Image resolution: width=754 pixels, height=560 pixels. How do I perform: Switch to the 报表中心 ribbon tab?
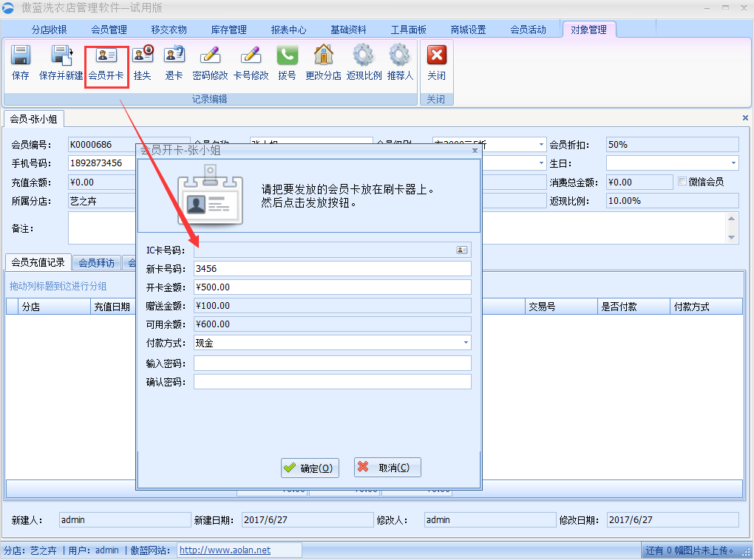point(288,30)
